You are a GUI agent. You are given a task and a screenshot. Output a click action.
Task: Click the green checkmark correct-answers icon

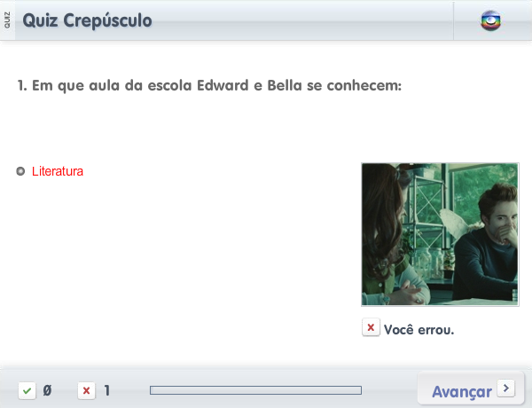pyautogui.click(x=27, y=390)
